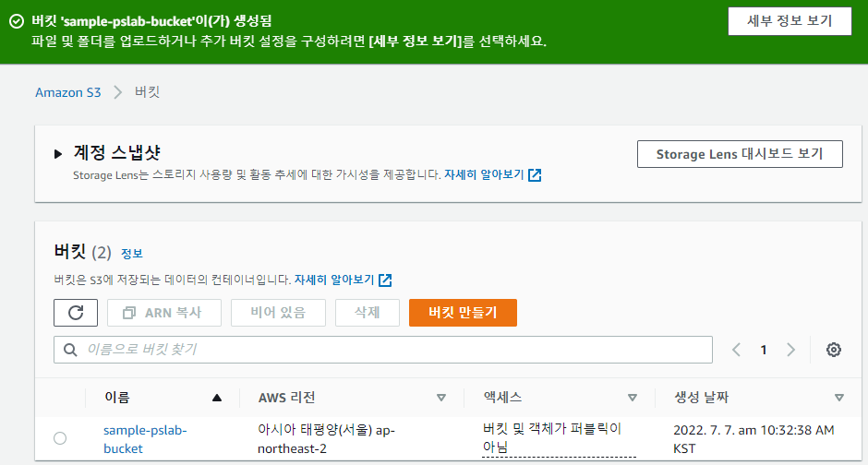Open the Amazon S3 breadcrumb link
868x465 pixels.
pos(68,92)
